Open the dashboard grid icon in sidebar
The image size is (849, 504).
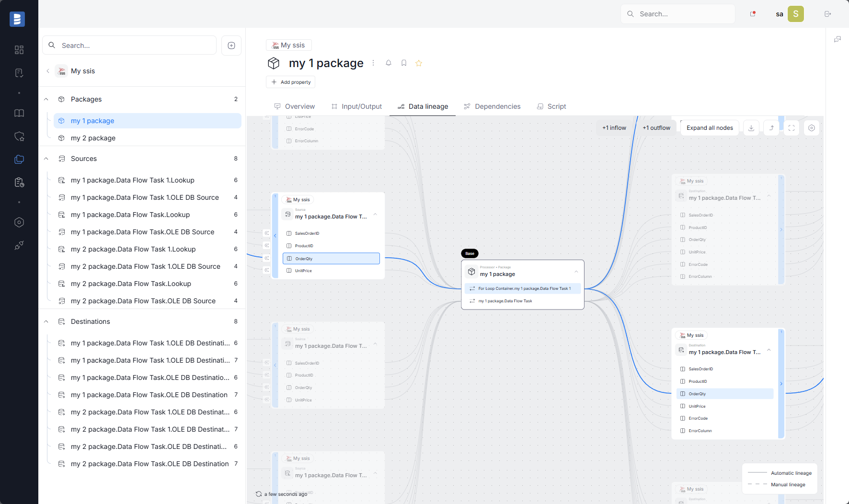[x=19, y=49]
